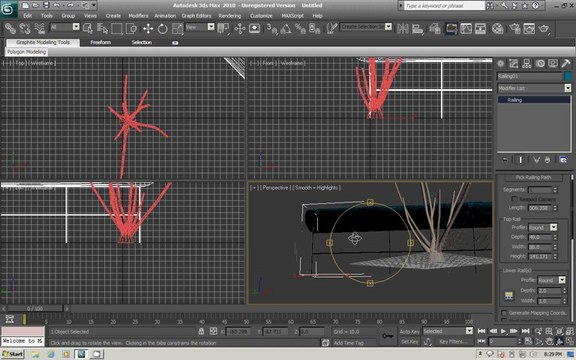The width and height of the screenshot is (576, 360).
Task: Play the animation
Action: coord(503,331)
